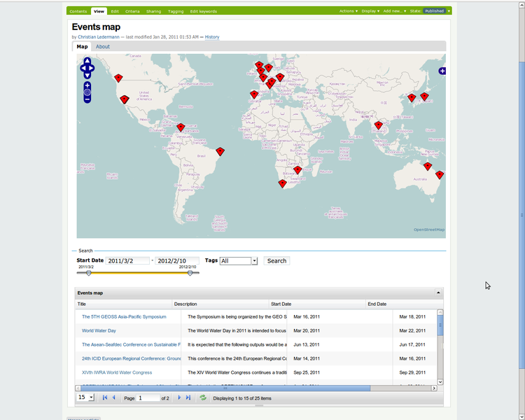Screen dimensions: 525x420
Task: Click the start date input field
Action: (128, 261)
